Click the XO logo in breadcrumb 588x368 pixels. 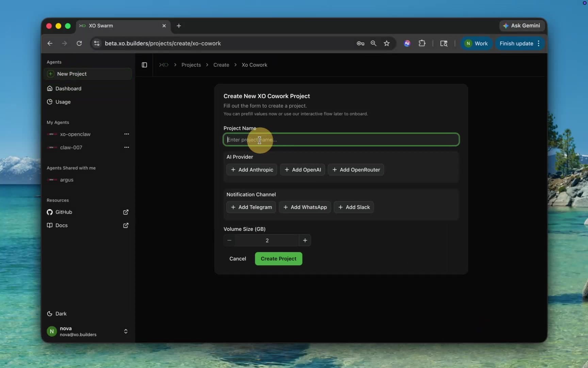coord(164,65)
